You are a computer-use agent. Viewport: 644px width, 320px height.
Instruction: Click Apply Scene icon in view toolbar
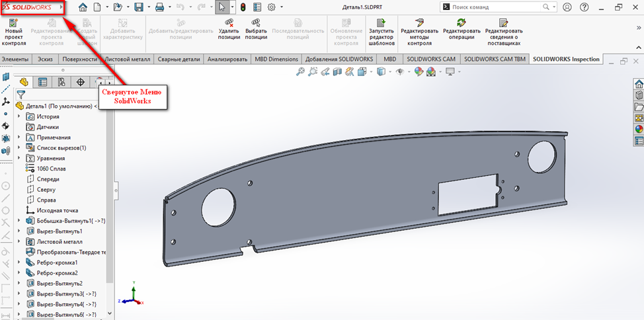point(431,72)
